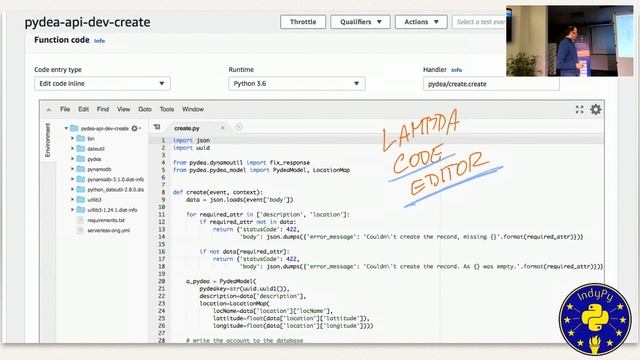Click the tab list icon left of create.py
This screenshot has height=360, width=640.
coord(157,127)
